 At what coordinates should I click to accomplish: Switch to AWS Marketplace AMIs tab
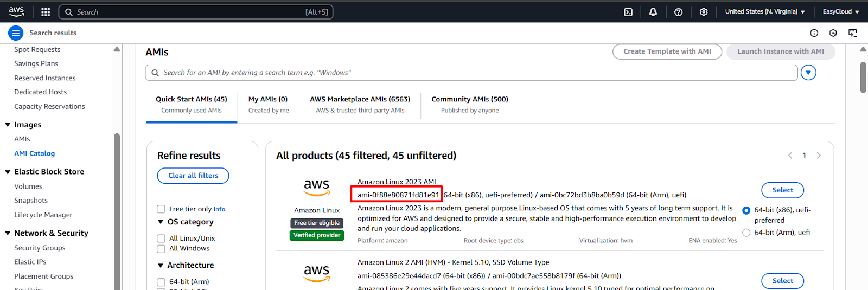(360, 105)
